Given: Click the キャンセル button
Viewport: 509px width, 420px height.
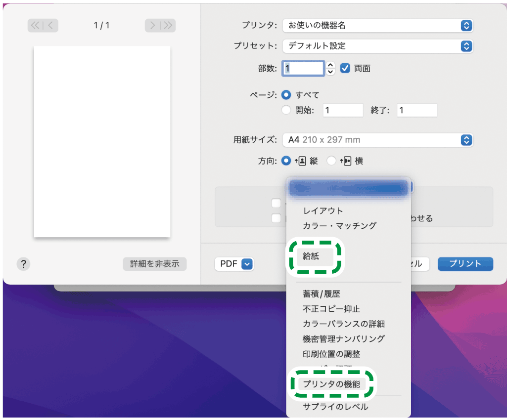Looking at the screenshot, I should click(x=418, y=264).
